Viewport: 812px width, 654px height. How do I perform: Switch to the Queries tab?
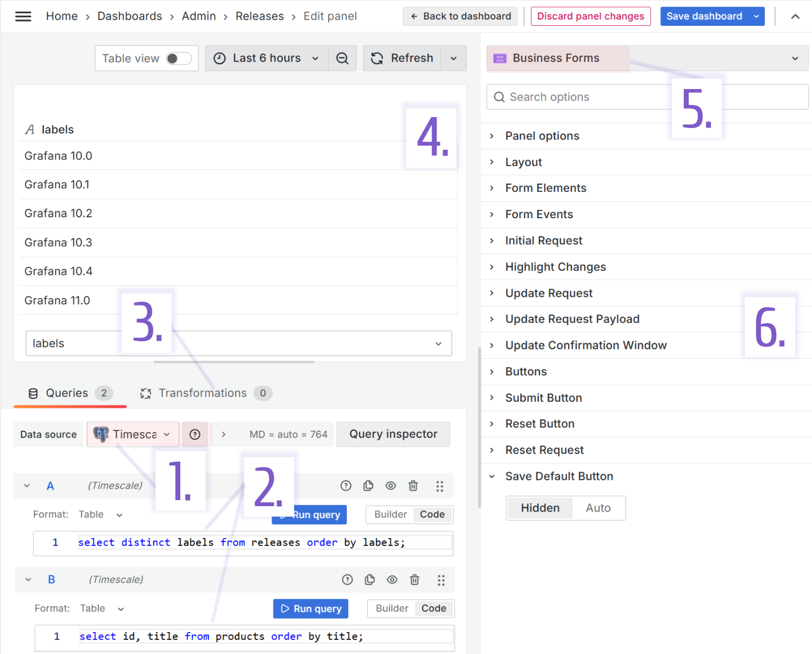coord(70,393)
